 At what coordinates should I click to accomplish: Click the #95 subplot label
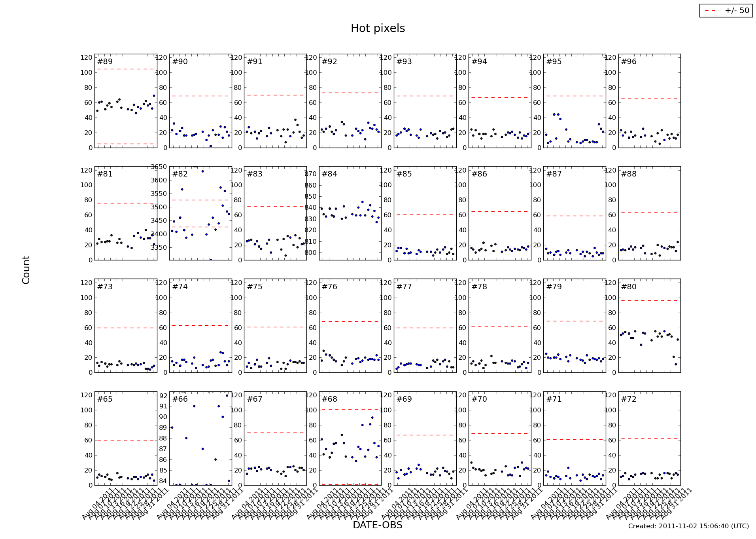pos(554,62)
